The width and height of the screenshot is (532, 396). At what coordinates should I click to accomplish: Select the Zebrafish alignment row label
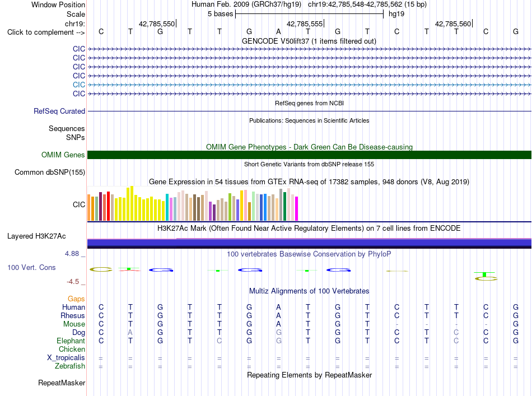[x=70, y=366]
